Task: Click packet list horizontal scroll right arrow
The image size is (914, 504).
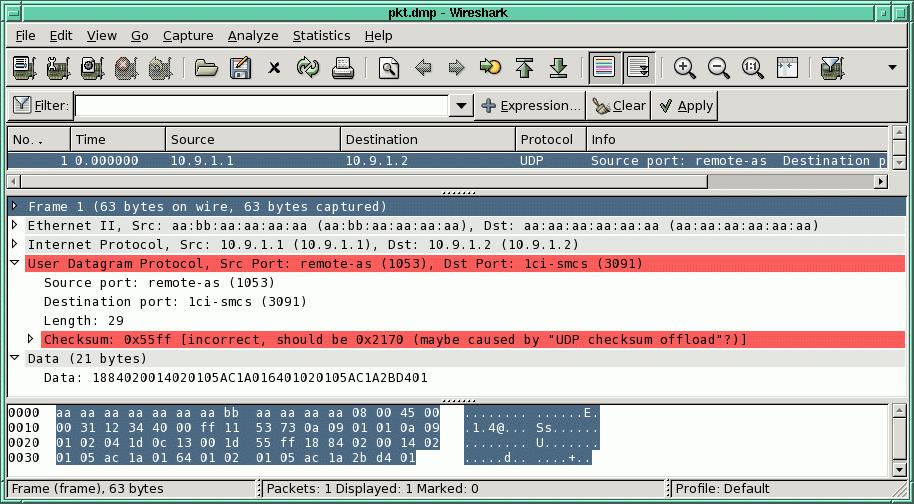Action: [881, 182]
